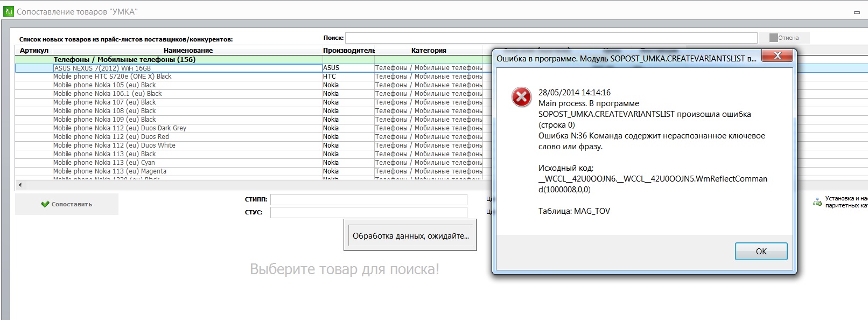Click the Установка и настройка паритетных icon
Image resolution: width=868 pixels, height=320 pixels.
817,203
